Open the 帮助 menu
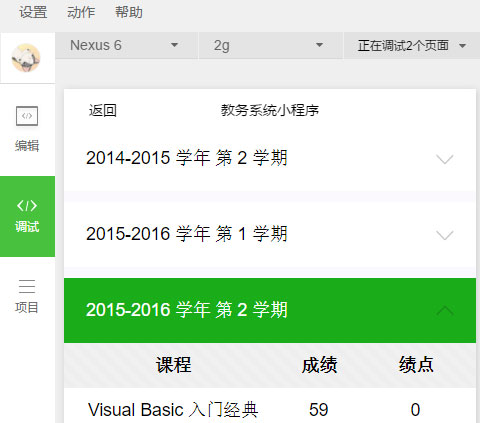480x423 pixels. (x=129, y=13)
